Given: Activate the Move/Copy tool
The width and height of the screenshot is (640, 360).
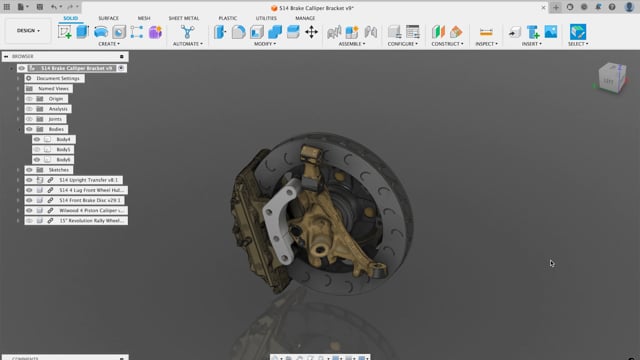Looking at the screenshot, I should [311, 32].
